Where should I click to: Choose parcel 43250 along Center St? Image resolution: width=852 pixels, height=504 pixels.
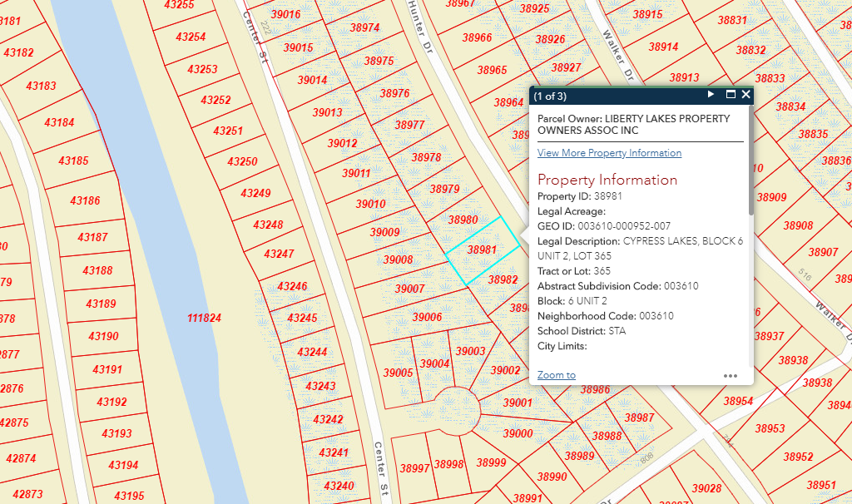(x=242, y=161)
